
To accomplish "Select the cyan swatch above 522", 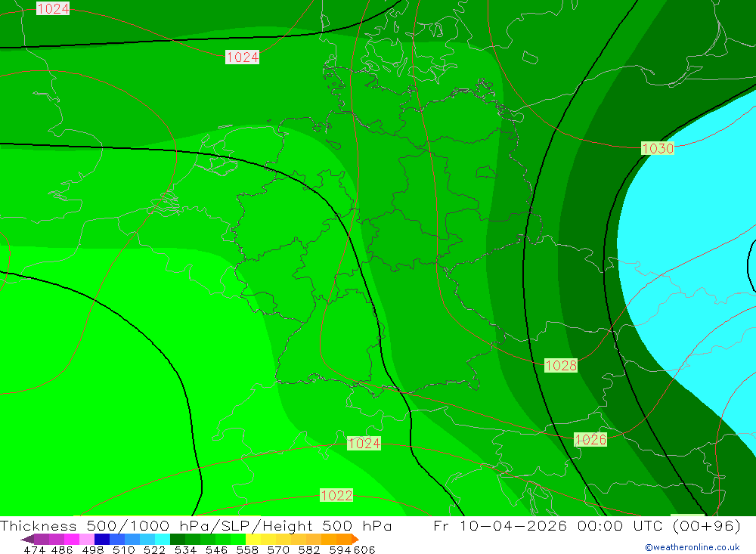I will 163,539.
